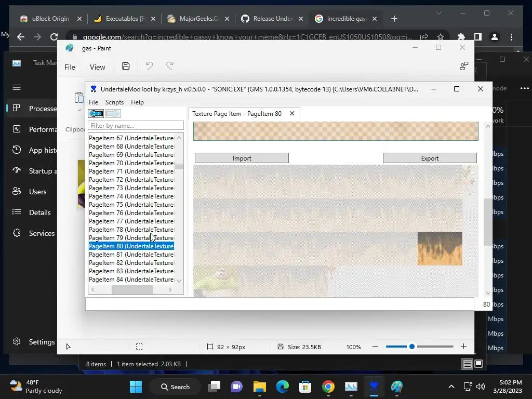The image size is (532, 399).
Task: Focus the Filter by name field
Action: [x=136, y=126]
